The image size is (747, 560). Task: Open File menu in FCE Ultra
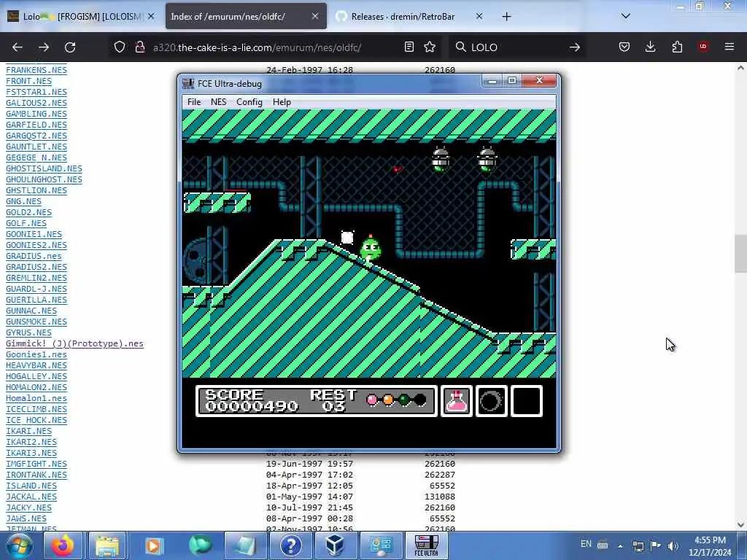click(x=194, y=102)
